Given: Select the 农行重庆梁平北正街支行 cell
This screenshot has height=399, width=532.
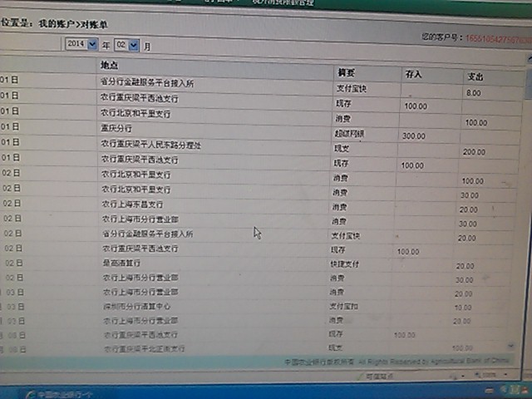Looking at the screenshot, I should (144, 348).
